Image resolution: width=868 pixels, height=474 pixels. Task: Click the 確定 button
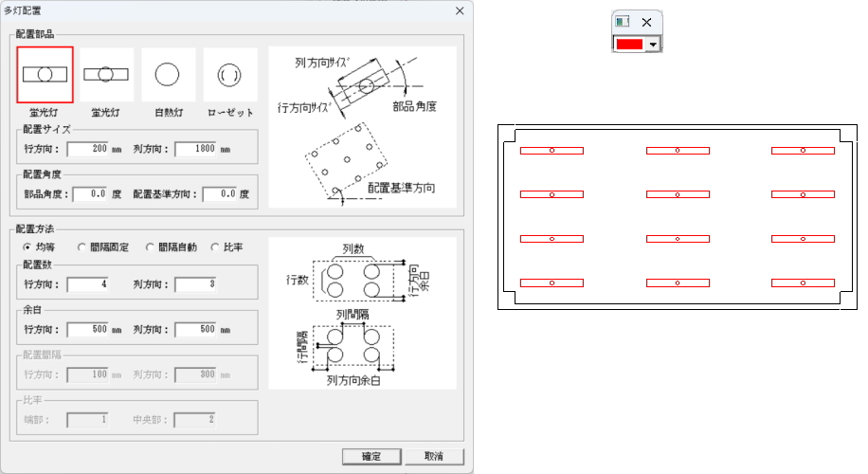[371, 456]
